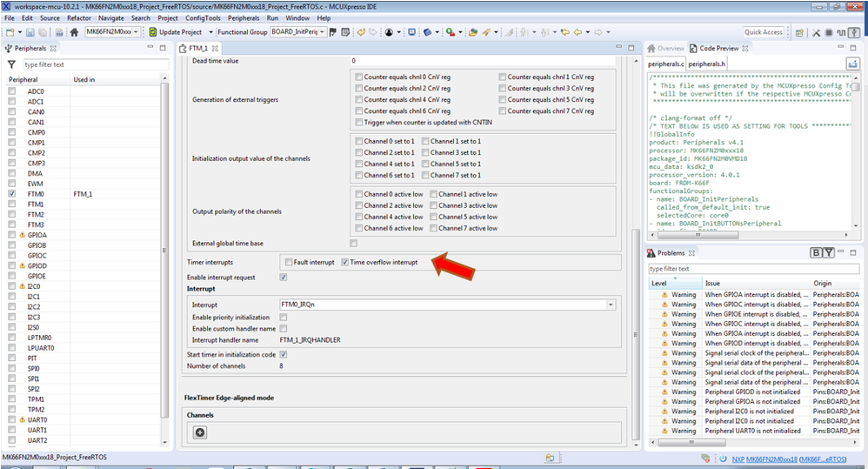This screenshot has width=868, height=469.
Task: Click the flag icon beside functional group
Action: pyautogui.click(x=333, y=32)
